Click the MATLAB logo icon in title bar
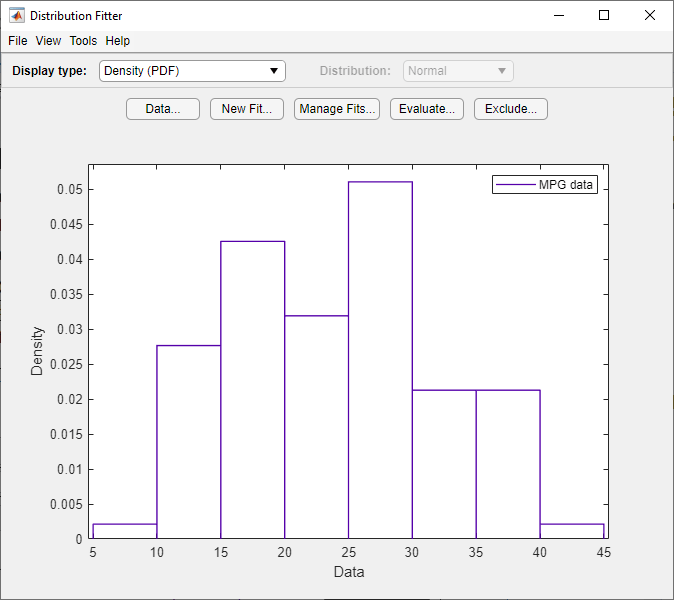 tap(17, 15)
